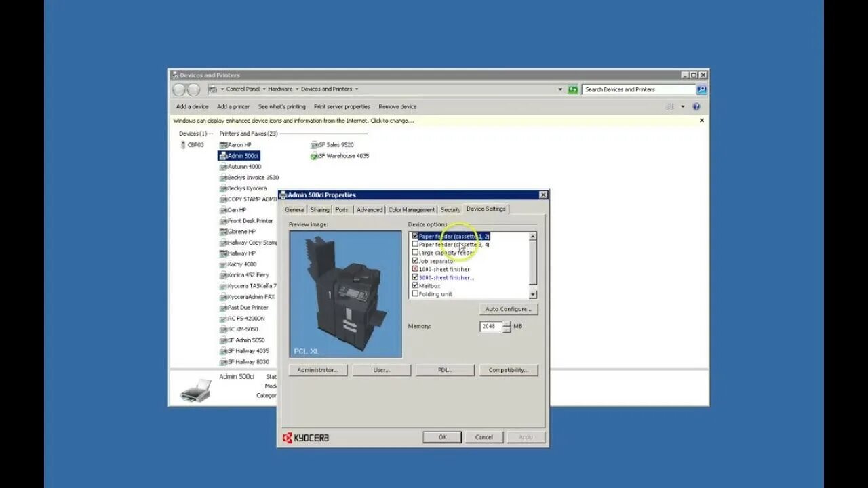
Task: Select the Autumn 4000 printer icon
Action: (x=223, y=167)
